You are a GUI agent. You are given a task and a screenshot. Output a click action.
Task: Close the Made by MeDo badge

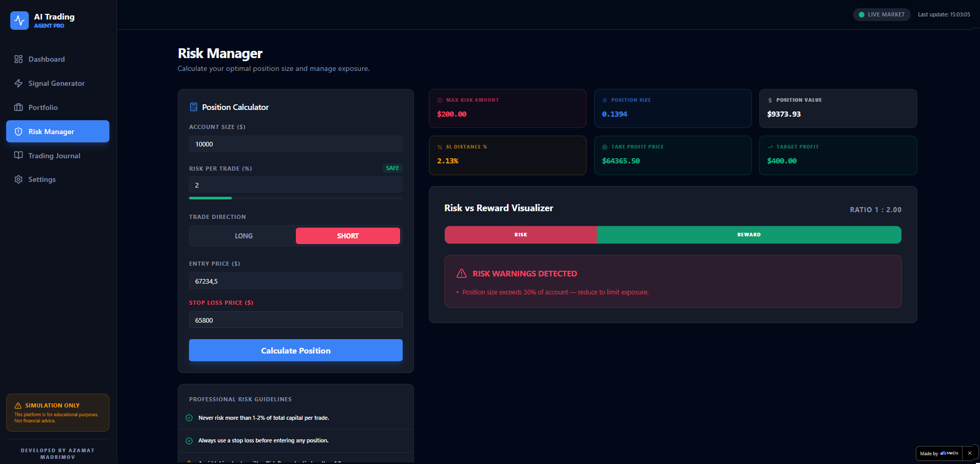click(x=970, y=453)
